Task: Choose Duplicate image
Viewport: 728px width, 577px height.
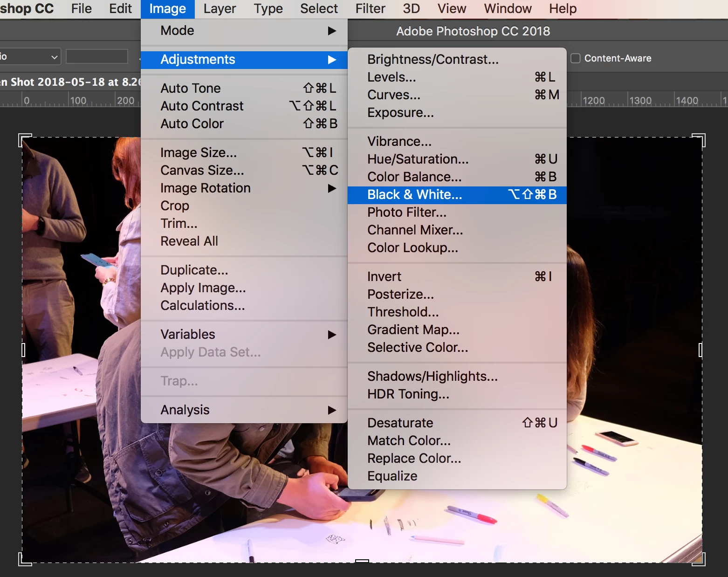Action: point(244,270)
